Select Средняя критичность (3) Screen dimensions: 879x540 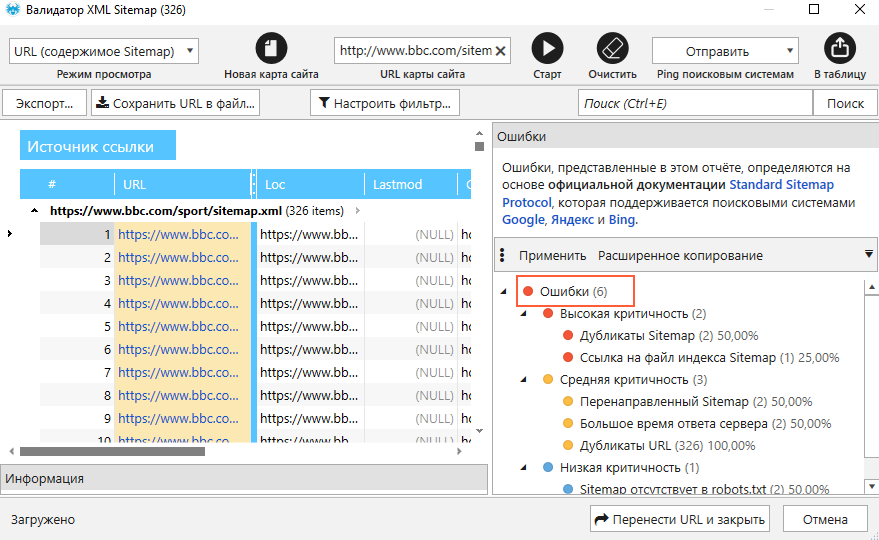[x=633, y=380]
